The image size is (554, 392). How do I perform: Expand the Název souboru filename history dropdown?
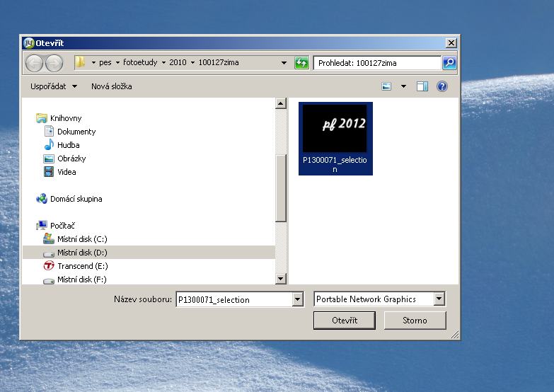point(298,300)
